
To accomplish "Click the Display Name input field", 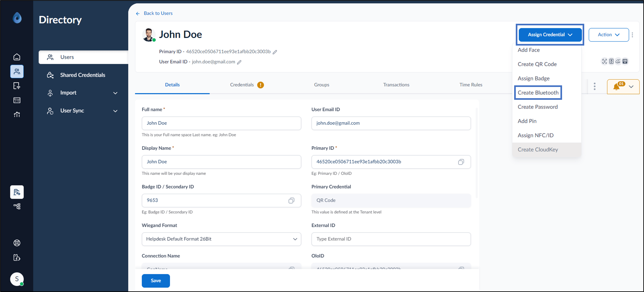I will coord(221,162).
